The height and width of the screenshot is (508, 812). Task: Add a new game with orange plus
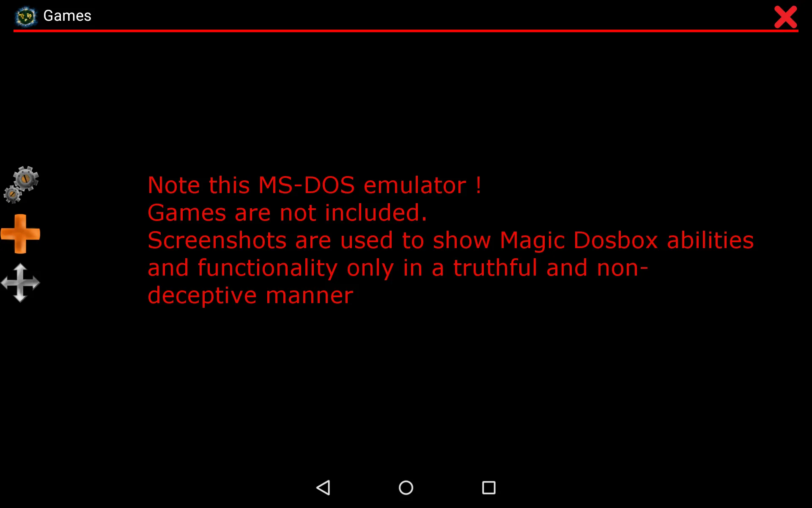(x=20, y=234)
